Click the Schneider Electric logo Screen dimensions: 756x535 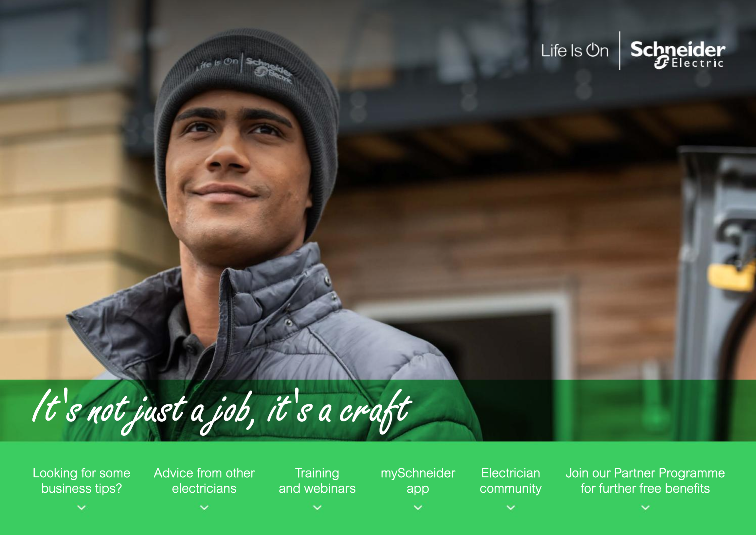(x=678, y=55)
